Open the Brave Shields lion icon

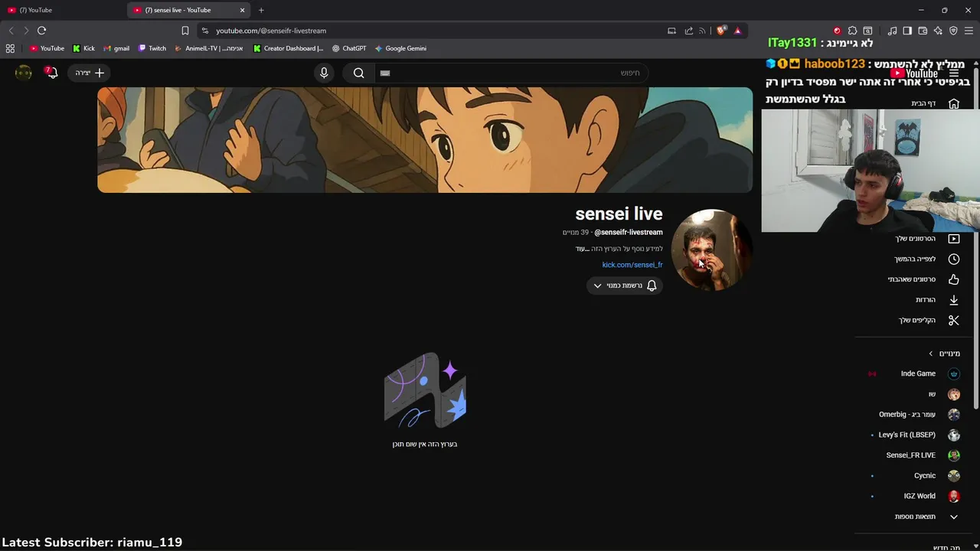pyautogui.click(x=721, y=31)
